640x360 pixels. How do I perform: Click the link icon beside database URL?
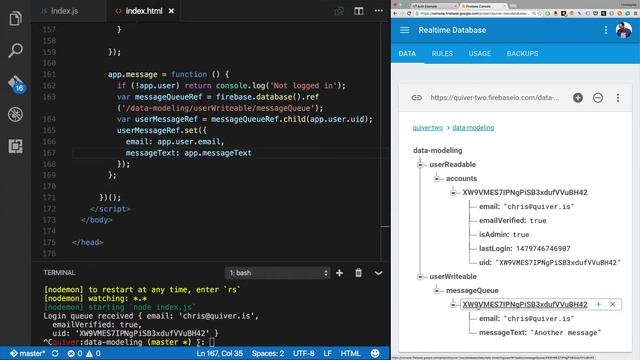(416, 98)
